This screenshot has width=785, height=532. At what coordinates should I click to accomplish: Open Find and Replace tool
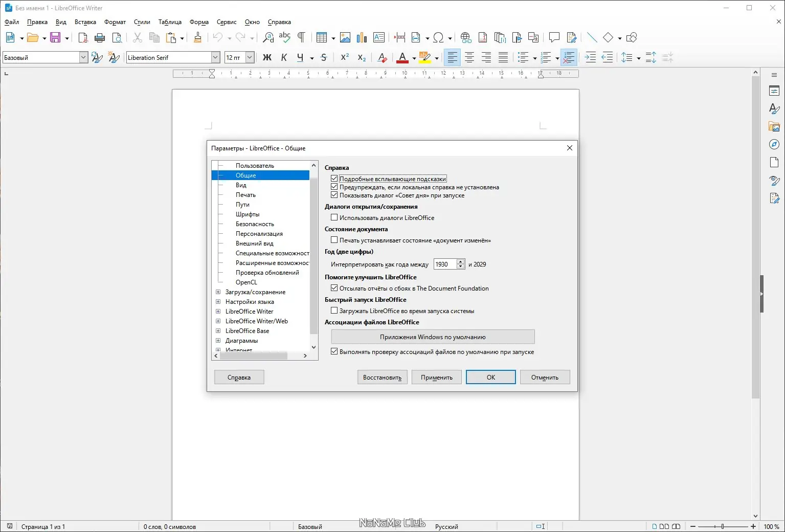tap(268, 37)
